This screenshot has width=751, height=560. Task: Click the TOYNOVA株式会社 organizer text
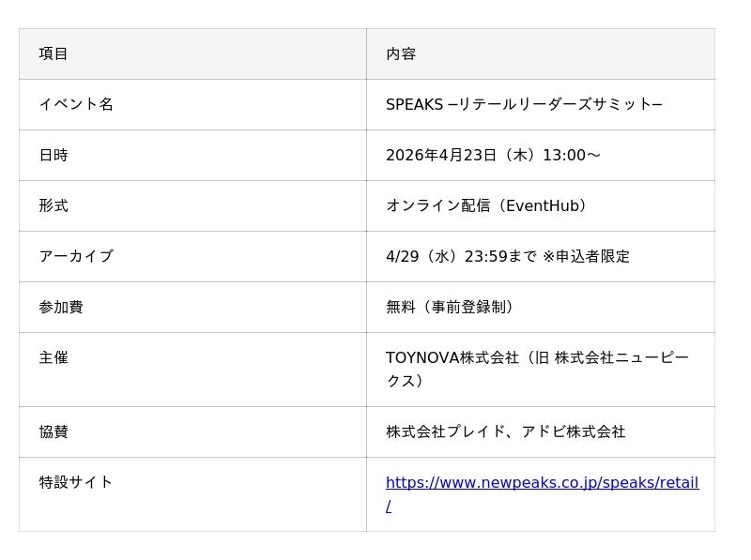point(452,357)
